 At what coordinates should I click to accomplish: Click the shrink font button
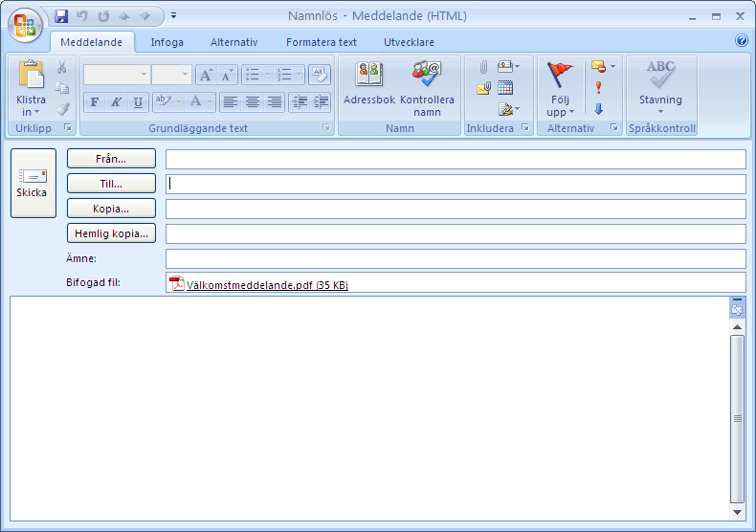point(227,75)
